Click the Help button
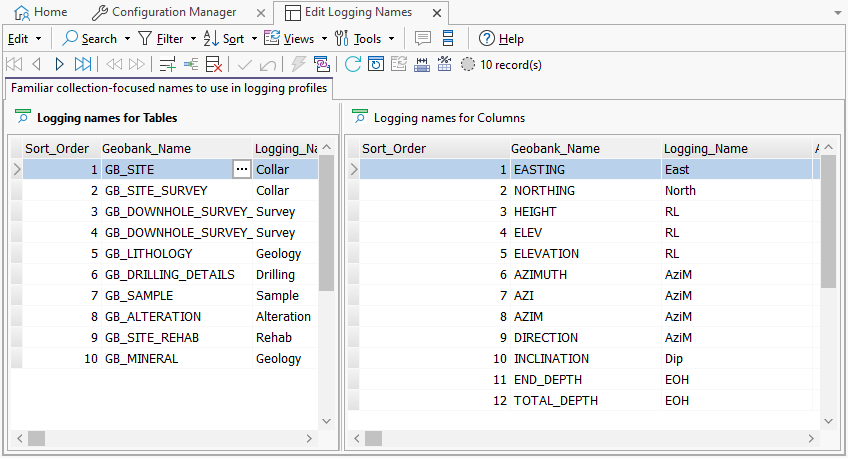Image resolution: width=848 pixels, height=458 pixels. (x=501, y=39)
